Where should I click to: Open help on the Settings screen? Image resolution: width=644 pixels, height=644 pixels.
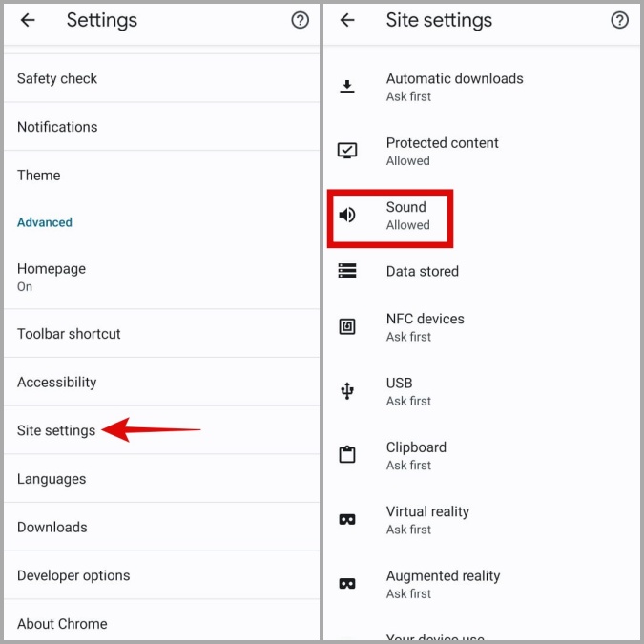pyautogui.click(x=300, y=20)
